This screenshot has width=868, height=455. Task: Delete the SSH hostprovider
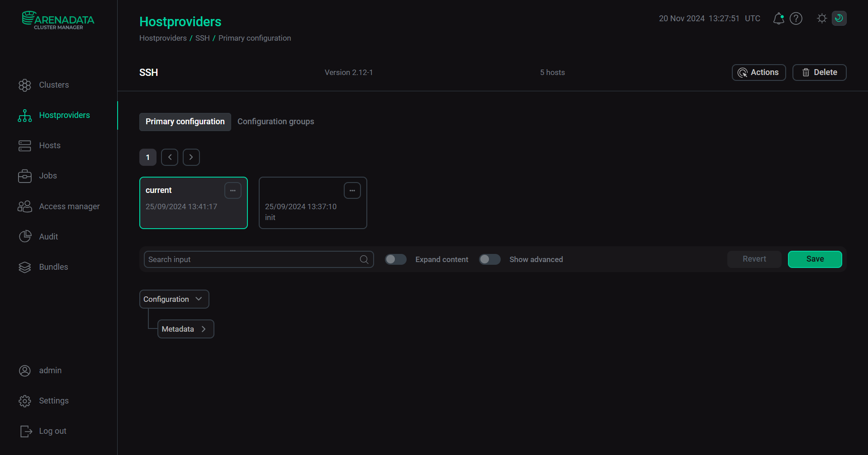click(819, 72)
